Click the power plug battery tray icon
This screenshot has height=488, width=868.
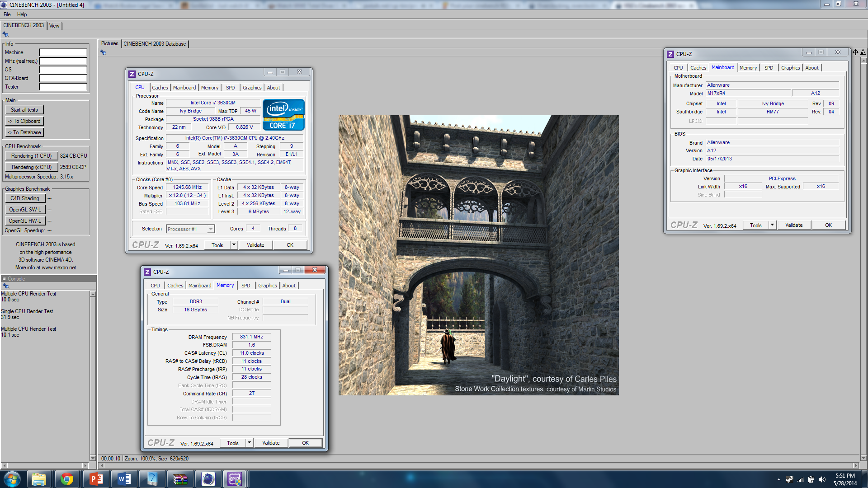coord(811,479)
